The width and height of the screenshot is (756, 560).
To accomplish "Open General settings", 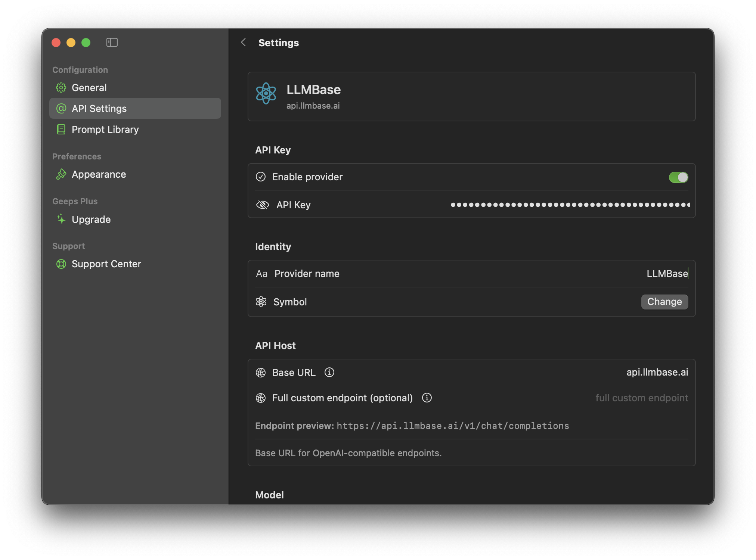I will (135, 88).
